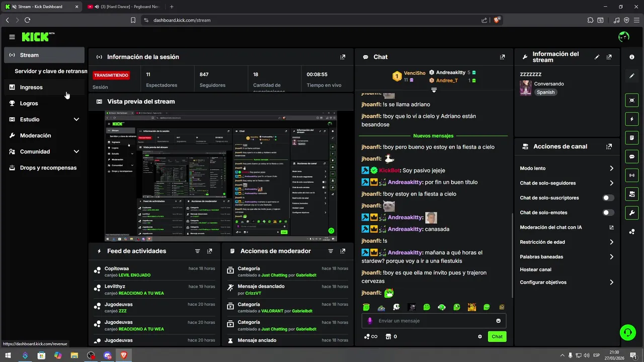
Task: Toggle session info broadcast icon in right sidebar
Action: [x=632, y=175]
